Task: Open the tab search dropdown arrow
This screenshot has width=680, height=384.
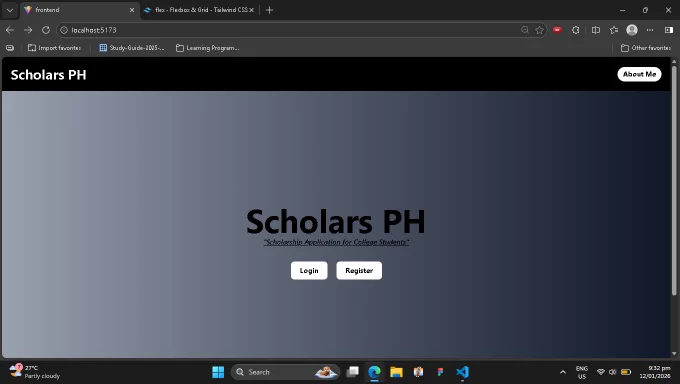Action: tap(10, 10)
